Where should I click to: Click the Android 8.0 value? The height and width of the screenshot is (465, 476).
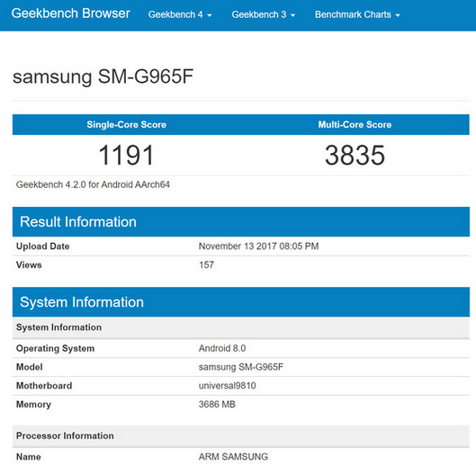pos(222,348)
